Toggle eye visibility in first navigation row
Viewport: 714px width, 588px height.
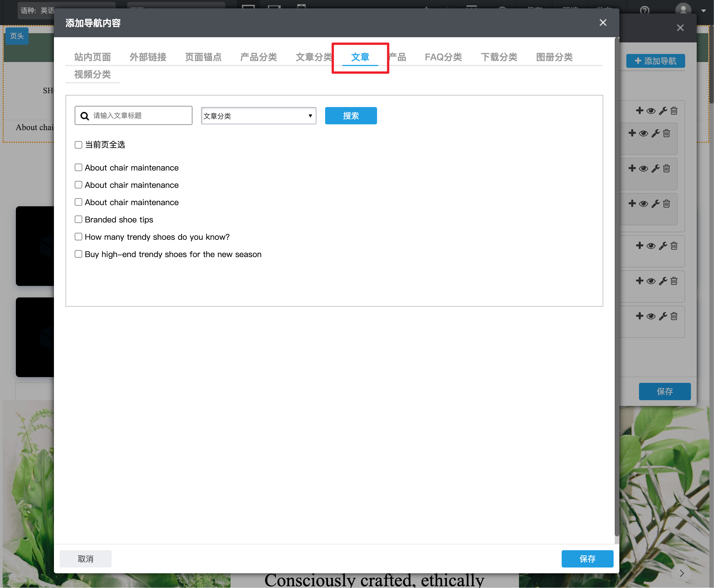(x=651, y=111)
